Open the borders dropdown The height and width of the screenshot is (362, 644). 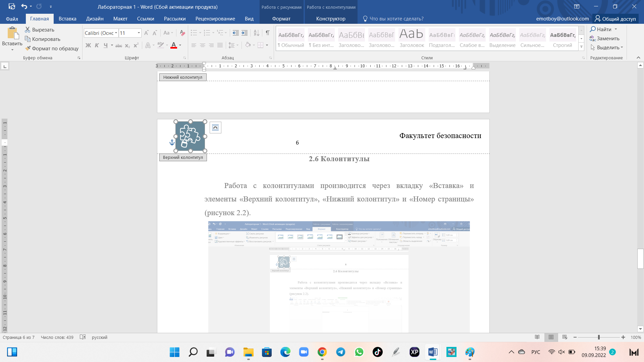point(267,45)
